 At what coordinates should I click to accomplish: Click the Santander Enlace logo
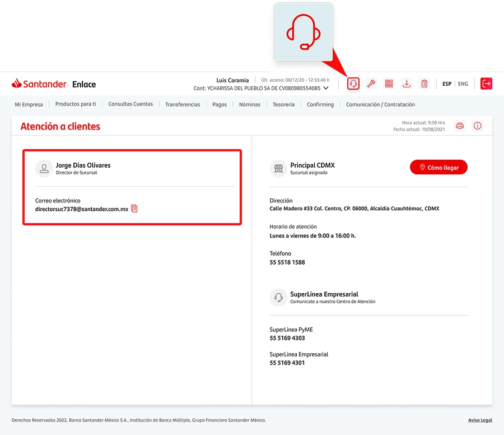pos(54,84)
